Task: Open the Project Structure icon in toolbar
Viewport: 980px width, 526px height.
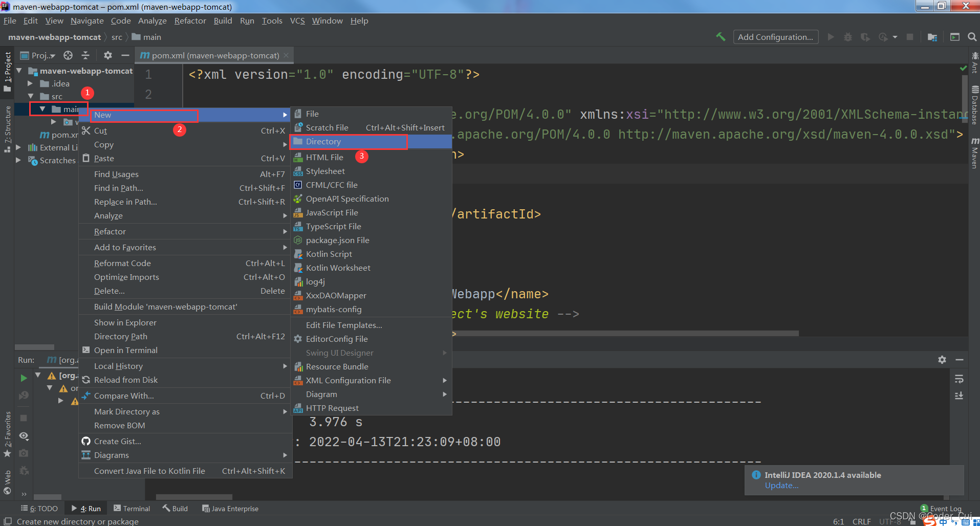Action: pos(932,37)
